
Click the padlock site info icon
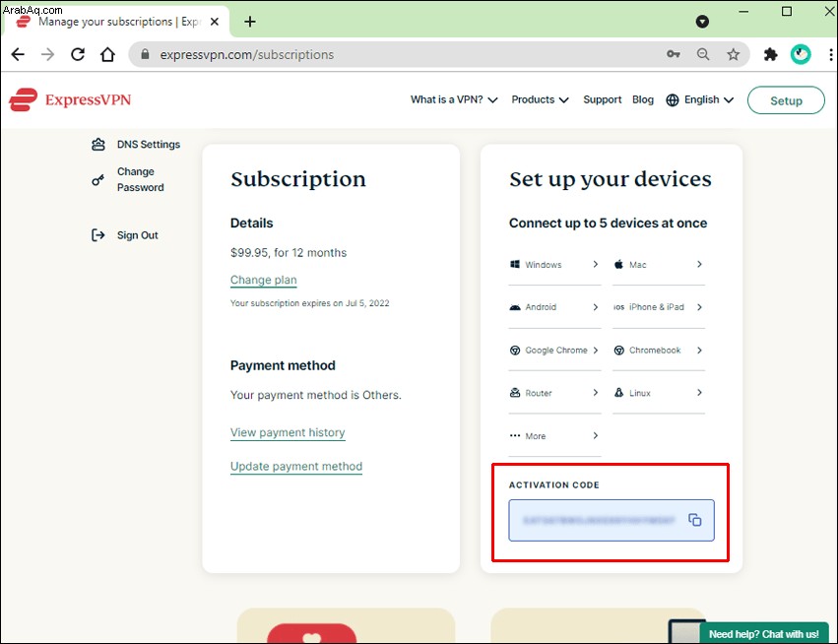coord(145,54)
